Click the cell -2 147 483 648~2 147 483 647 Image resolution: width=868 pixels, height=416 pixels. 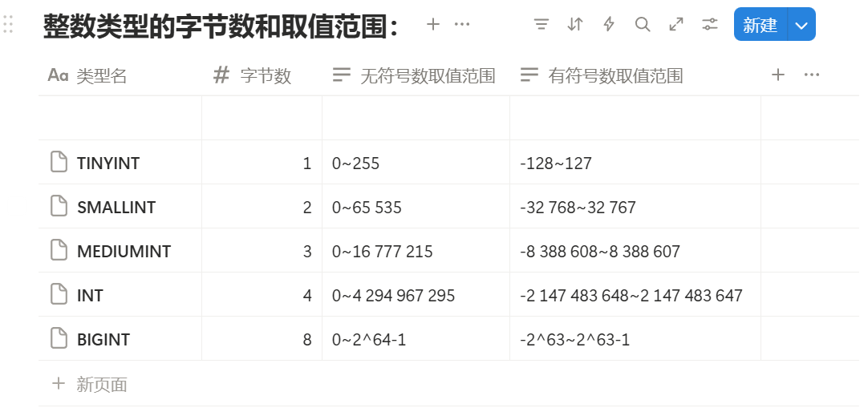635,294
